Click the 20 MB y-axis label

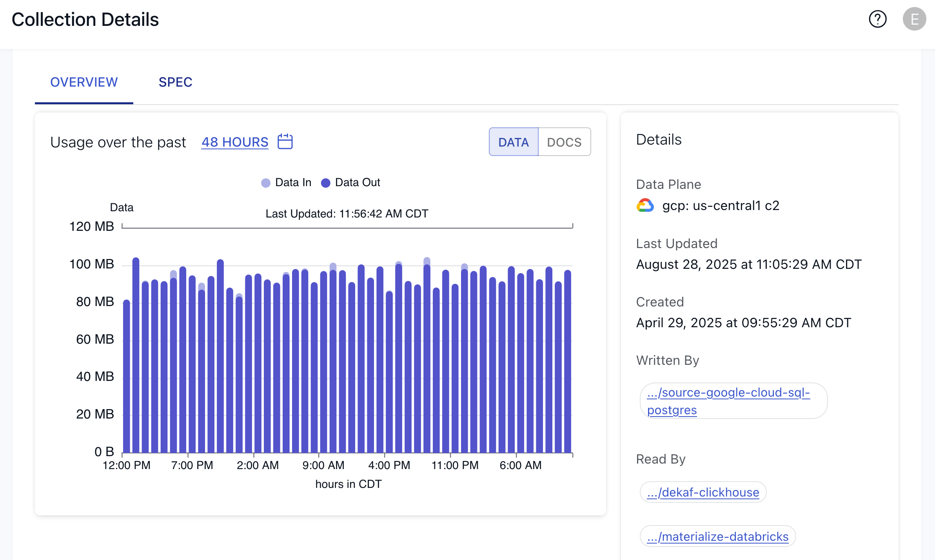(x=95, y=414)
